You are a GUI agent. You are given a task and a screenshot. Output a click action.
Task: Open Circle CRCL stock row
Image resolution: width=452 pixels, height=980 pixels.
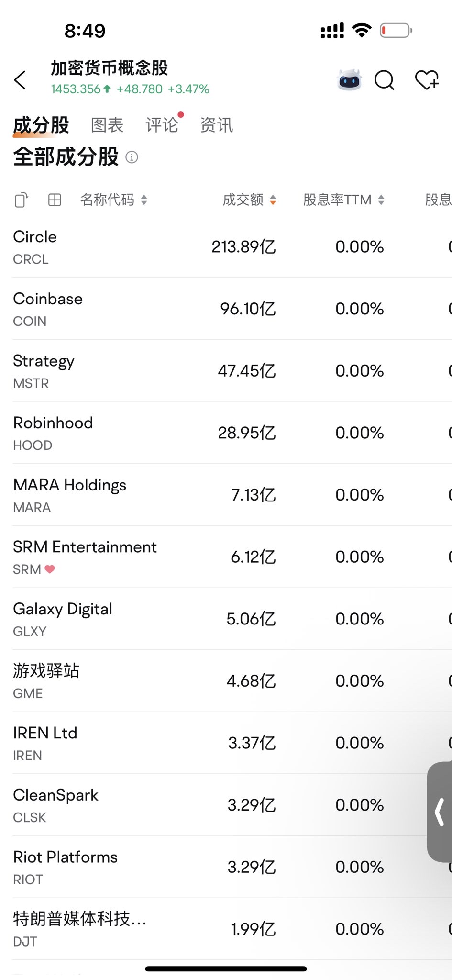[226, 247]
